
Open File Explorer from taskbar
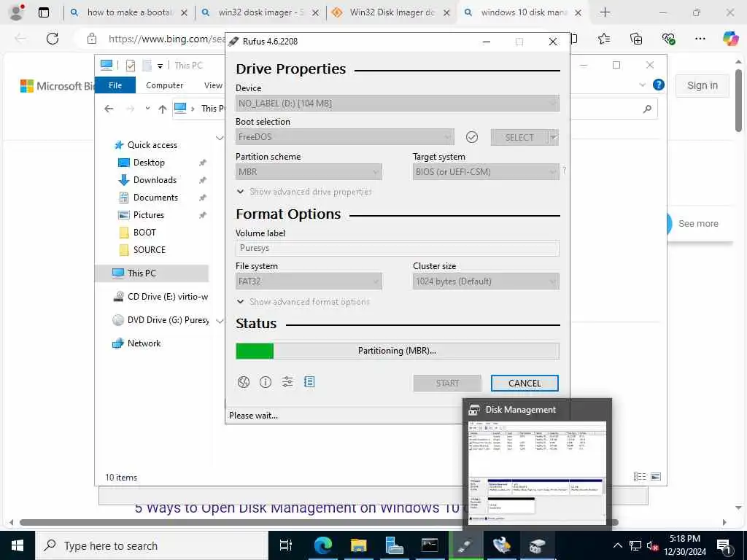359,545
